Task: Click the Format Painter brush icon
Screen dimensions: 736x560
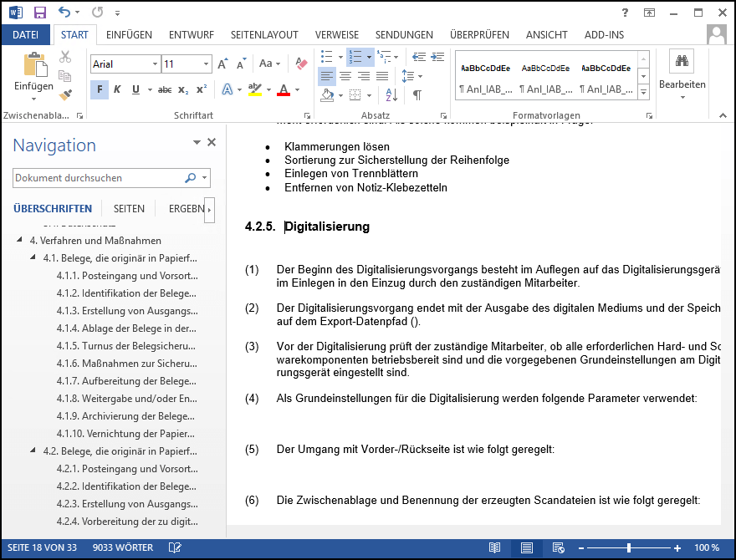Action: pyautogui.click(x=65, y=94)
